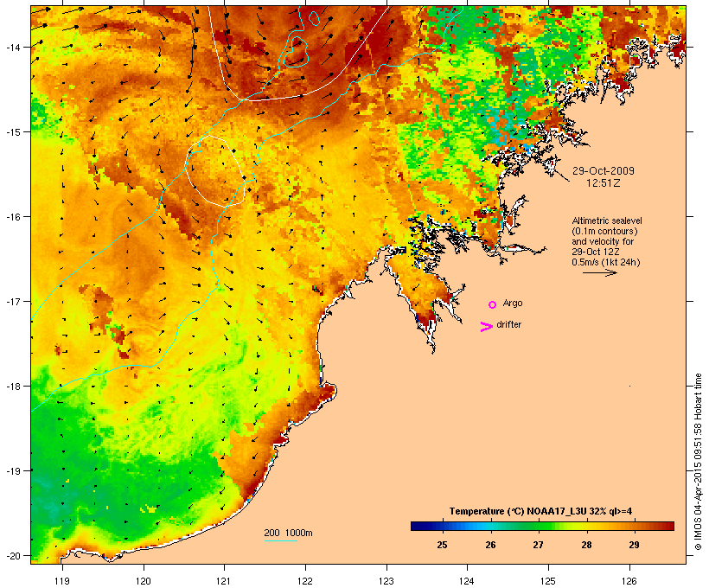The height and width of the screenshot is (588, 709).
Task: Click the velocity scale reference arrow
Action: [599, 272]
